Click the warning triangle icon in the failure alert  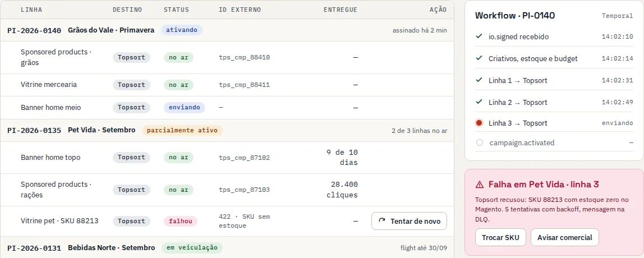click(x=479, y=185)
